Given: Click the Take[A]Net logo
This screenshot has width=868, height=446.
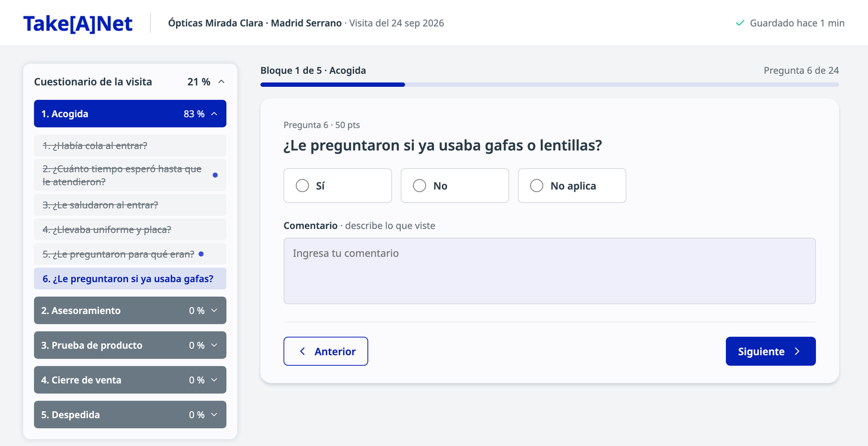Looking at the screenshot, I should click(x=78, y=23).
